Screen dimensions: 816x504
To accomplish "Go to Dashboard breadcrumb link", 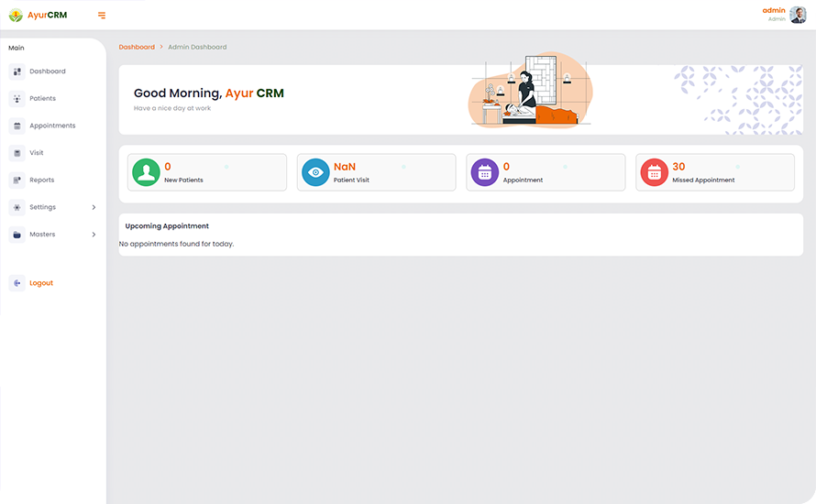I will pos(137,47).
